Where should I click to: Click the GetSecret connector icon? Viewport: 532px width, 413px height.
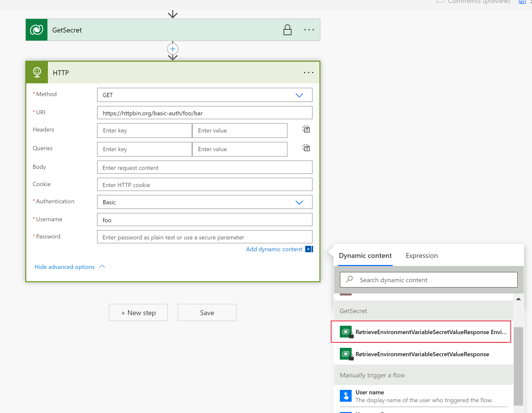pyautogui.click(x=37, y=29)
